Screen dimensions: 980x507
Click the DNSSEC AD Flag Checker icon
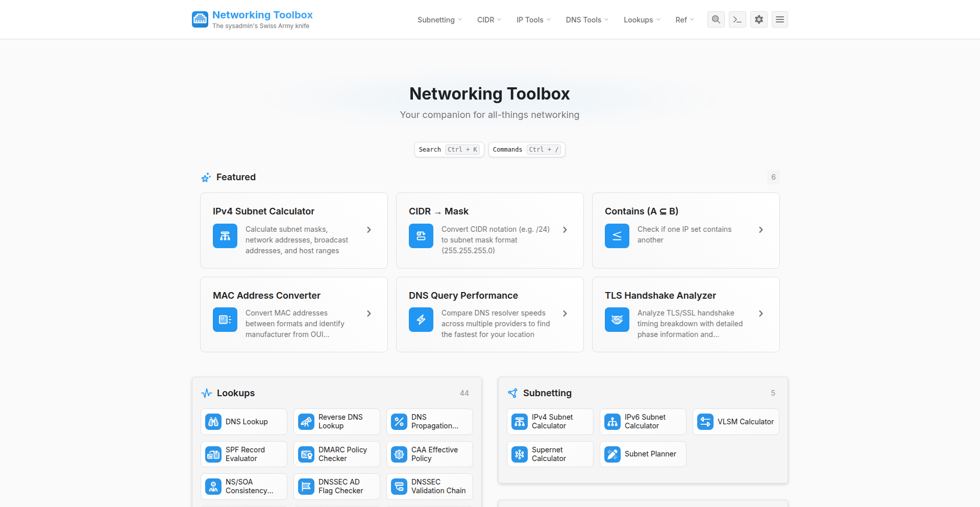306,487
